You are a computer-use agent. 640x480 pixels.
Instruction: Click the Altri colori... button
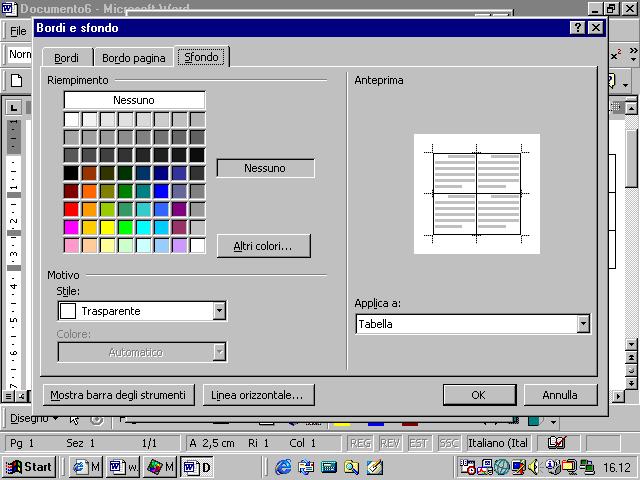(x=263, y=246)
